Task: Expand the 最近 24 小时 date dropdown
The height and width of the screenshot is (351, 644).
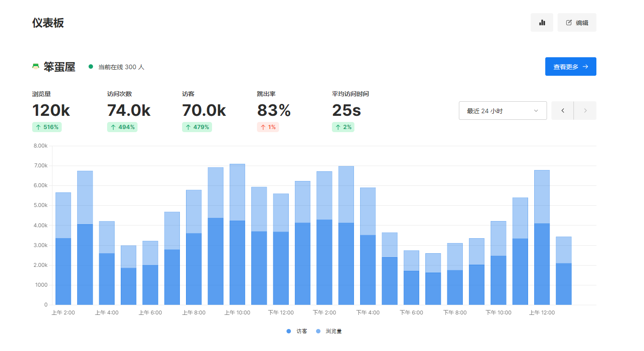Action: tap(503, 111)
